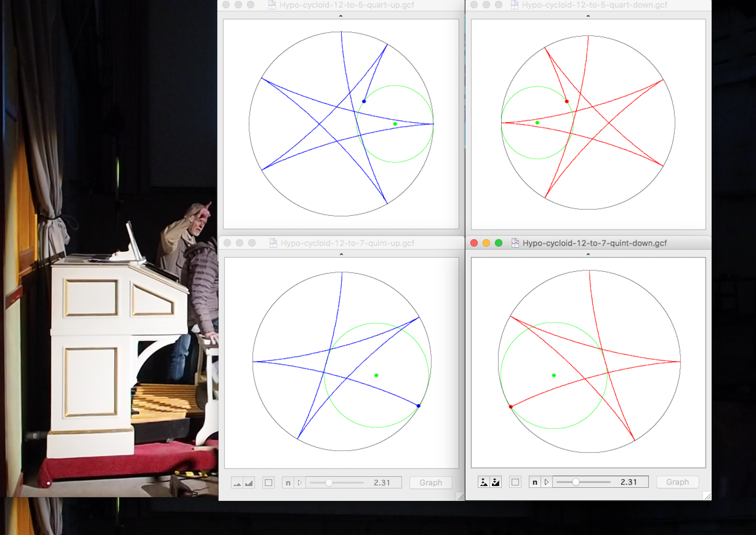Image resolution: width=756 pixels, height=535 pixels.
Task: Expand the top caret in quint-down window
Action: pyautogui.click(x=588, y=254)
